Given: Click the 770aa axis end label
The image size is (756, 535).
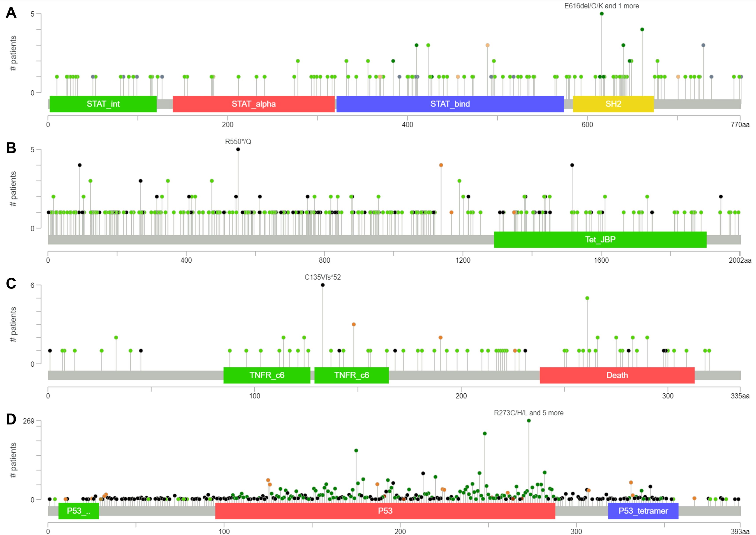Looking at the screenshot, I should 740,125.
